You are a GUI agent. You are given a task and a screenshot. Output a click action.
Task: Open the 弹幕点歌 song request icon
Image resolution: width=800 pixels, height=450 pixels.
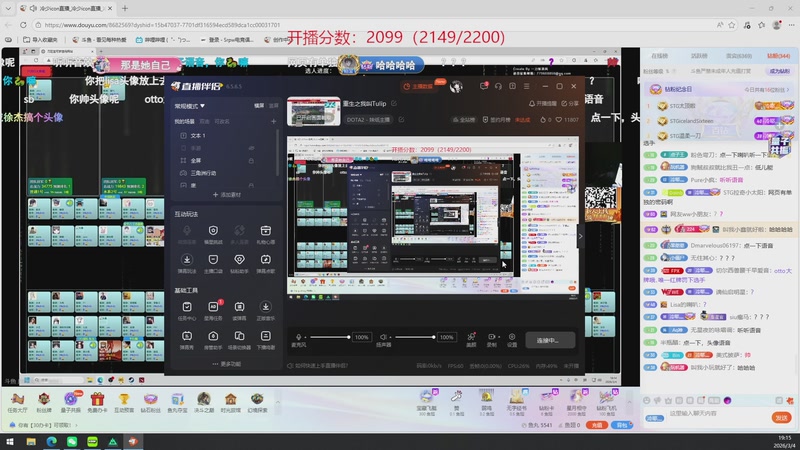pos(265,260)
